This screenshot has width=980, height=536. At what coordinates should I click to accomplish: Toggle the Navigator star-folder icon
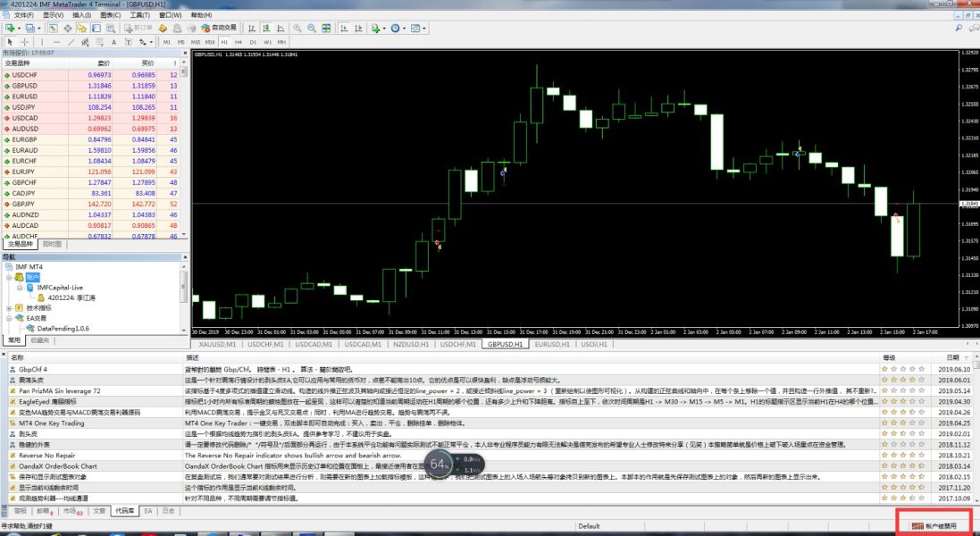82,28
